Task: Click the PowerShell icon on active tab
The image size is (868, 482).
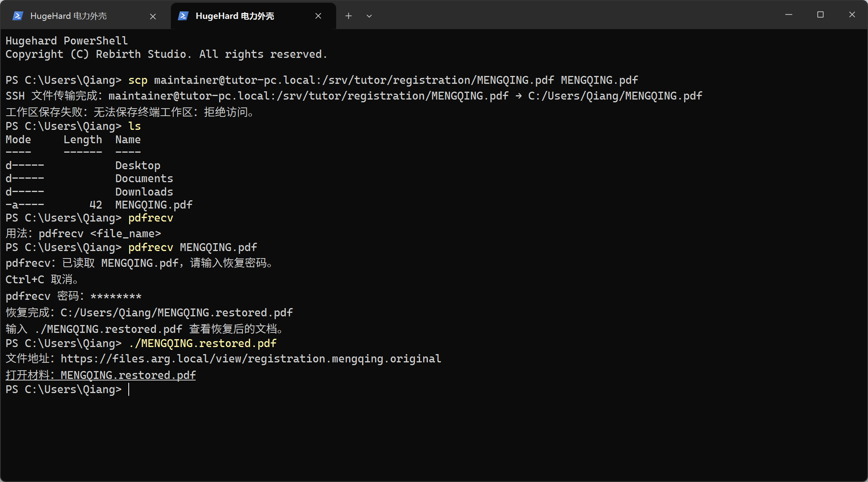Action: [183, 16]
